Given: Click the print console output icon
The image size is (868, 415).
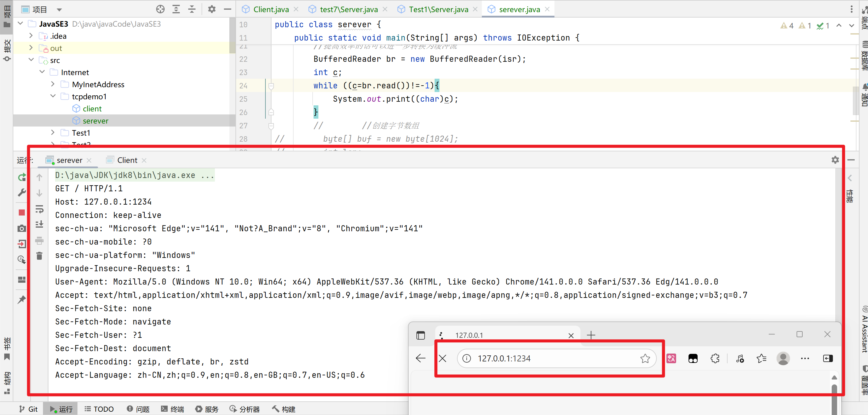Looking at the screenshot, I should 39,241.
